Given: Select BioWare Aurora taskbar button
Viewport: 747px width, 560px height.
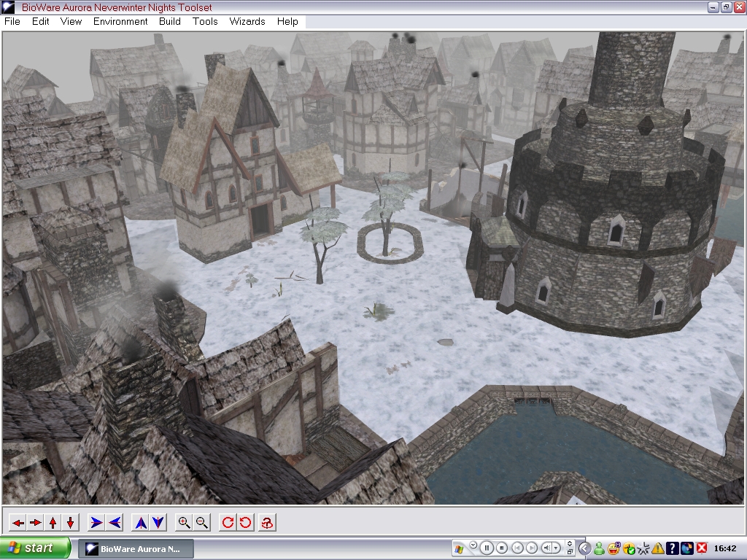Looking at the screenshot, I should (x=136, y=548).
